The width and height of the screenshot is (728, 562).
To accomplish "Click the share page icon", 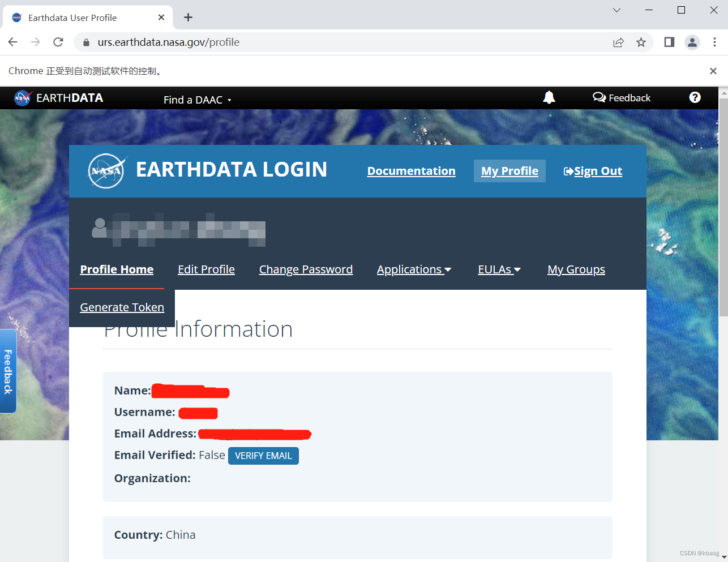I will (618, 42).
